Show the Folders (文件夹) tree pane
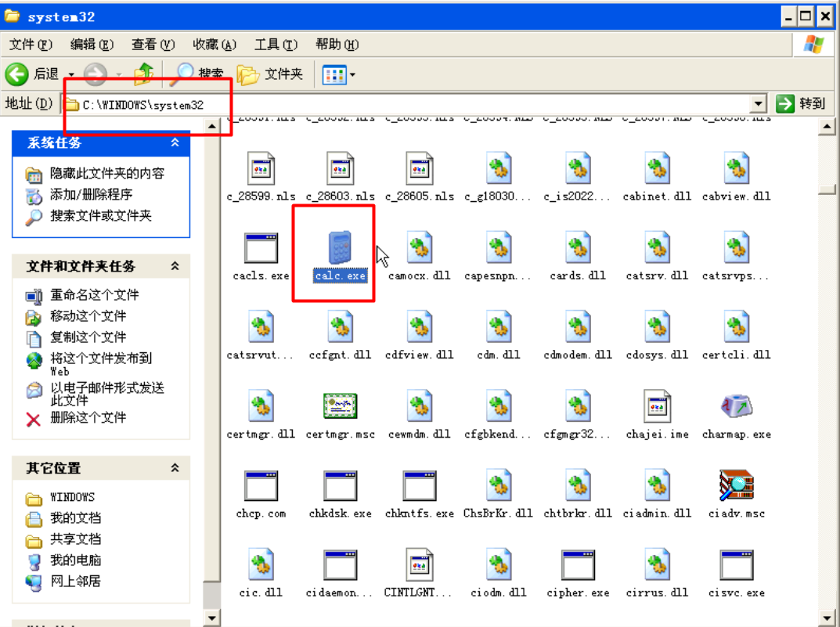Screen dimensions: 840x627 270,74
